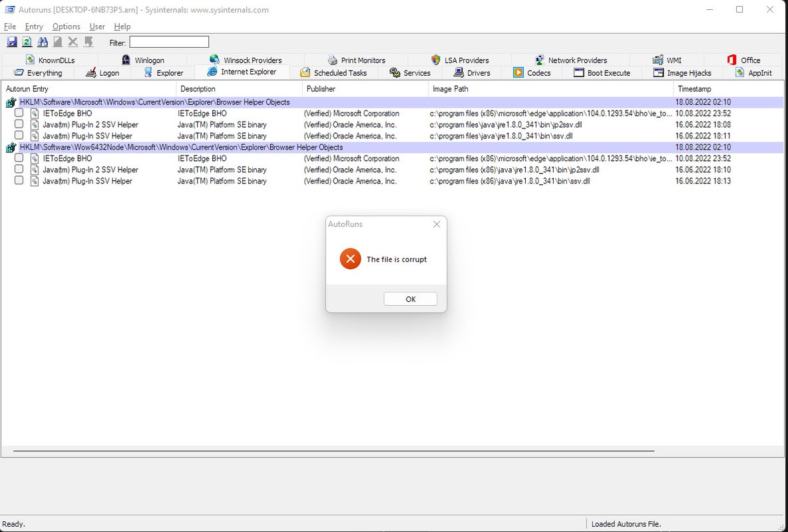Close the AutoRuns error dialog with X
788x532 pixels.
437,224
